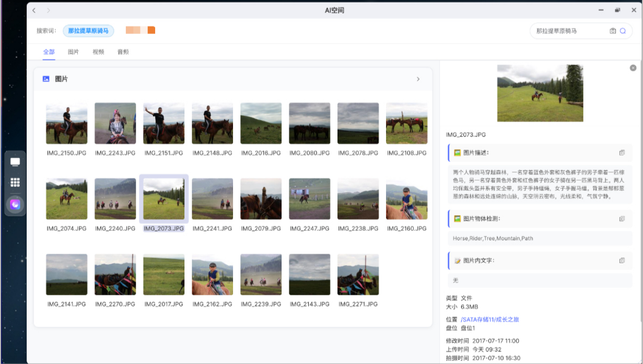The width and height of the screenshot is (643, 364).
Task: Copy the 图片物体检测 results
Action: click(x=622, y=219)
